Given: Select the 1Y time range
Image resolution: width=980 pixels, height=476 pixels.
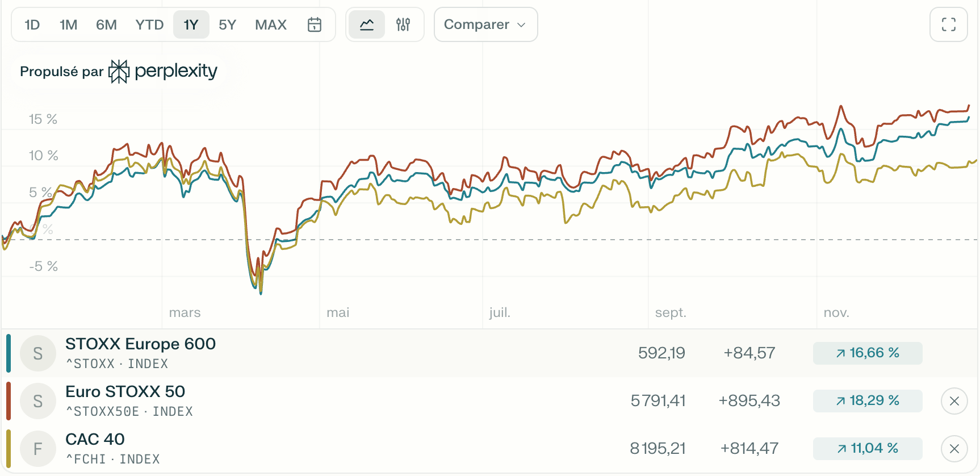Looking at the screenshot, I should click(x=191, y=24).
